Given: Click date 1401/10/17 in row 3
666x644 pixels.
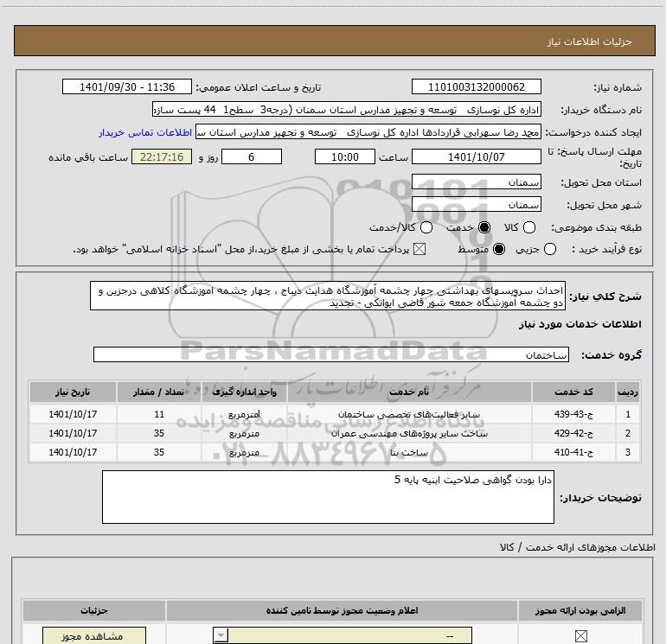Looking at the screenshot, I should point(73,452).
